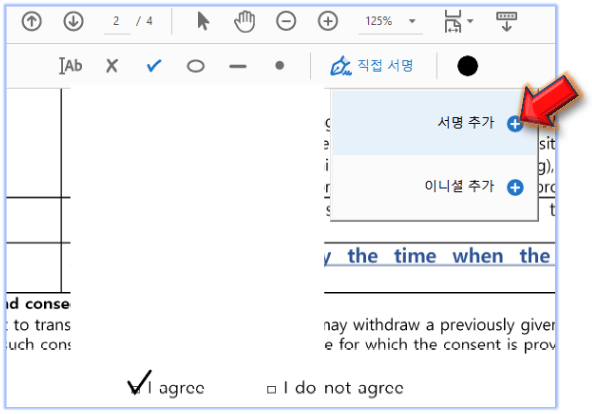Viewport: 592px width, 414px height.
Task: Click plus icon beside 서명 추가
Action: (x=515, y=124)
